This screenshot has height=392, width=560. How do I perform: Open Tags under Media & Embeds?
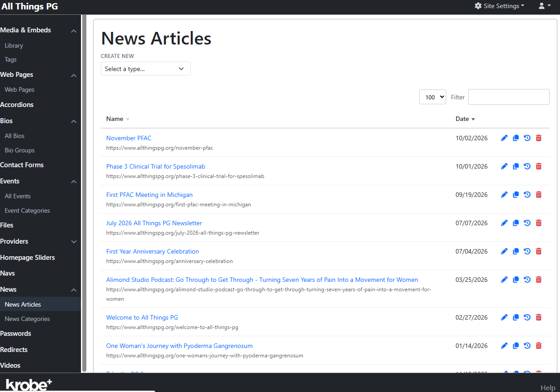pos(11,59)
